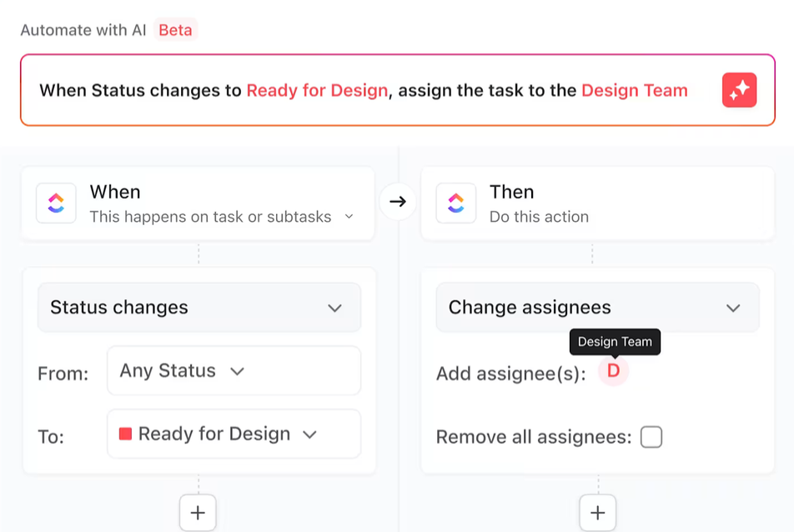Click the Design Team assignee avatar
This screenshot has height=532, width=794.
click(x=613, y=371)
